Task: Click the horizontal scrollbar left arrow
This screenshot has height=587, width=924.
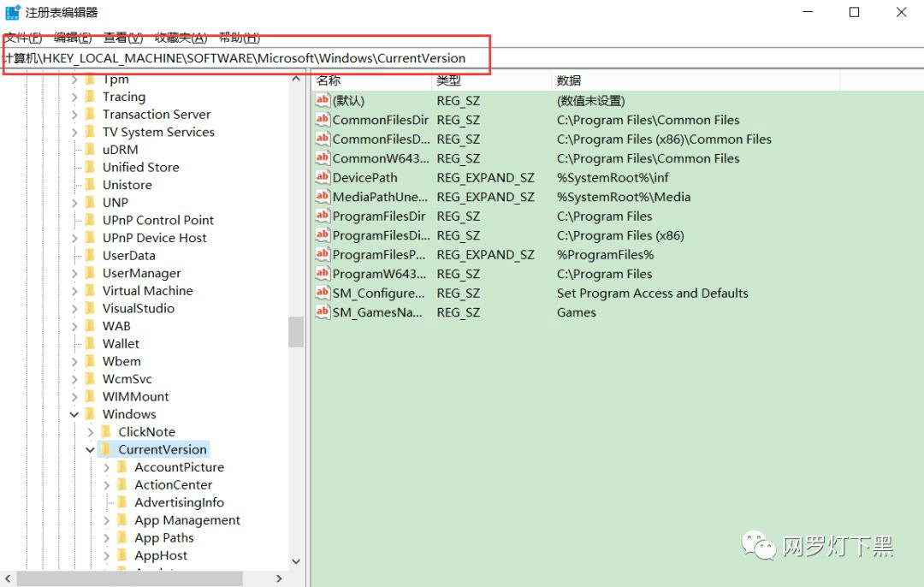Action: [x=8, y=578]
